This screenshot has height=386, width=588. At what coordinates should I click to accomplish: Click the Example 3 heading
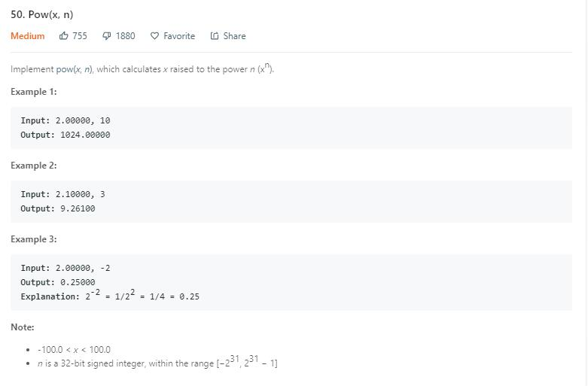point(34,239)
